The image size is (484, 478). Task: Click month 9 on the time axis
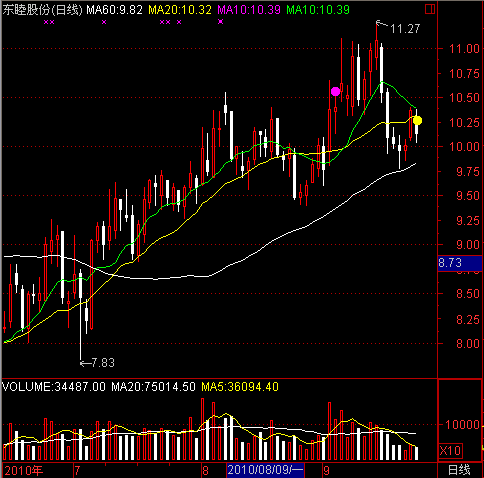tap(327, 470)
